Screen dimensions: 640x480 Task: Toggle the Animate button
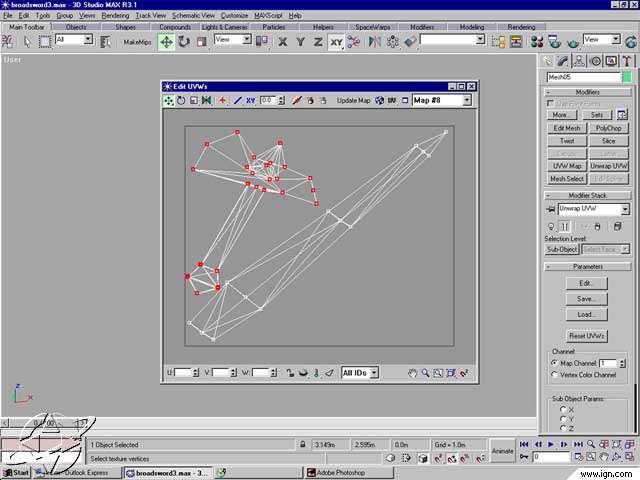(502, 451)
